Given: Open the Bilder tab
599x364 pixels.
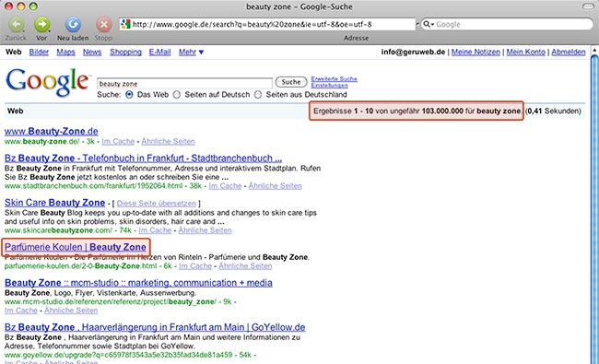Looking at the screenshot, I should coord(39,52).
